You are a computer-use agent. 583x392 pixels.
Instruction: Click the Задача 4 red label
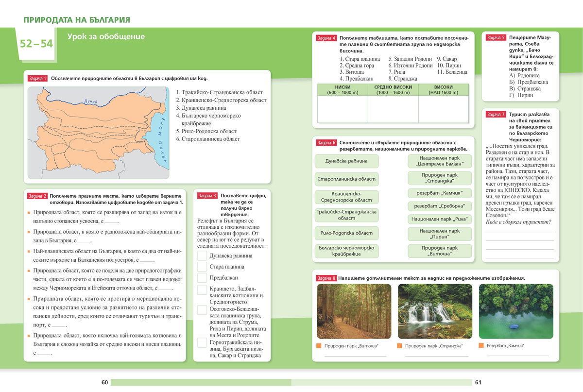pos(326,38)
